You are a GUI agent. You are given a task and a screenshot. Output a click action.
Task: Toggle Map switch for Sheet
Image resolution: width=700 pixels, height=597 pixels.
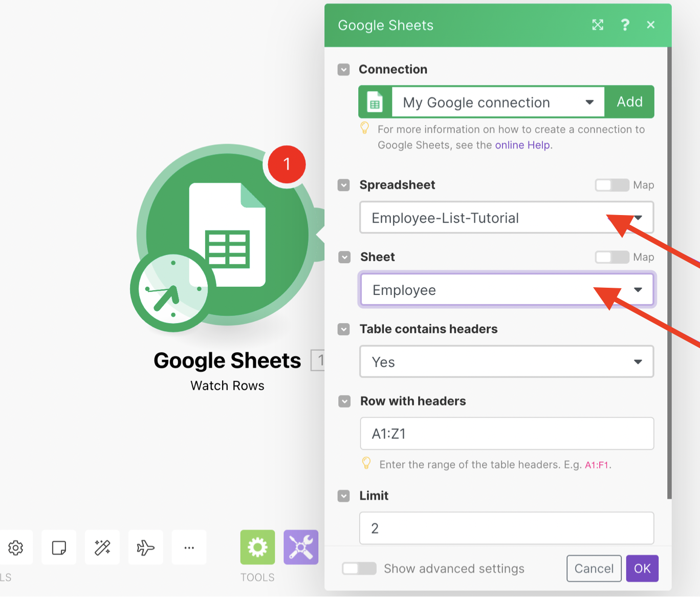(x=612, y=257)
